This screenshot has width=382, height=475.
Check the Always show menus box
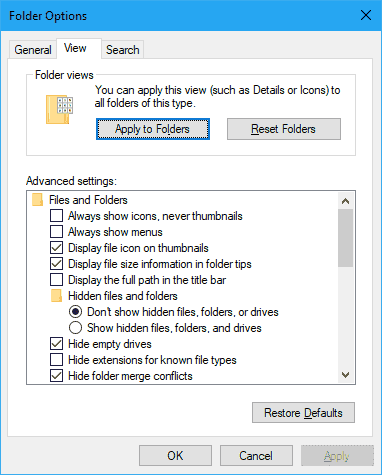(x=56, y=232)
